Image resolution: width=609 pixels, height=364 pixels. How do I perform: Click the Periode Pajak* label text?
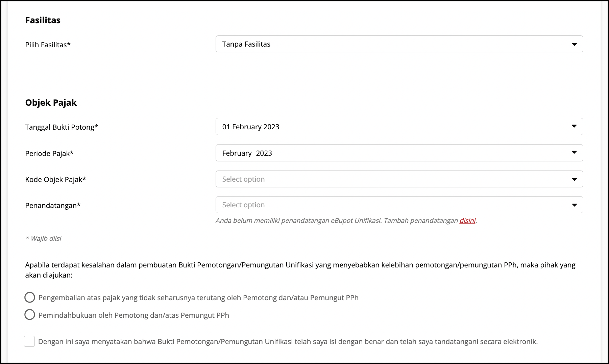49,154
